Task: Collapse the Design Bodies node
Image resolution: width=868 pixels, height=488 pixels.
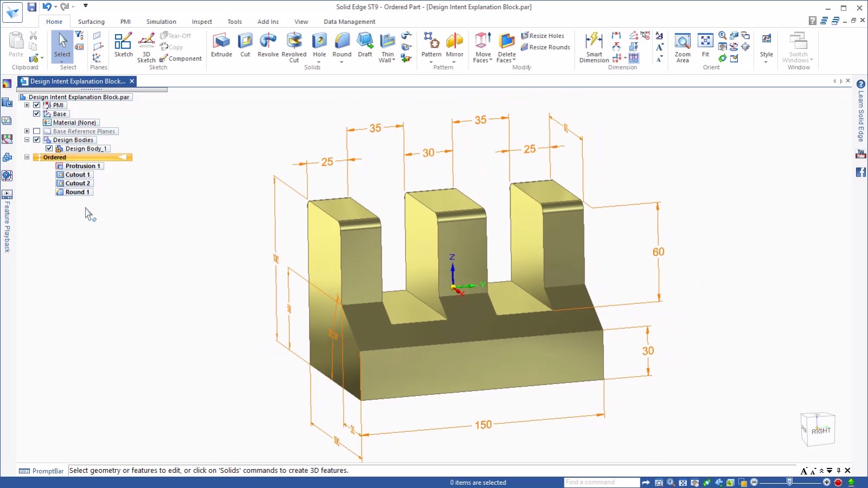Action: tap(27, 139)
